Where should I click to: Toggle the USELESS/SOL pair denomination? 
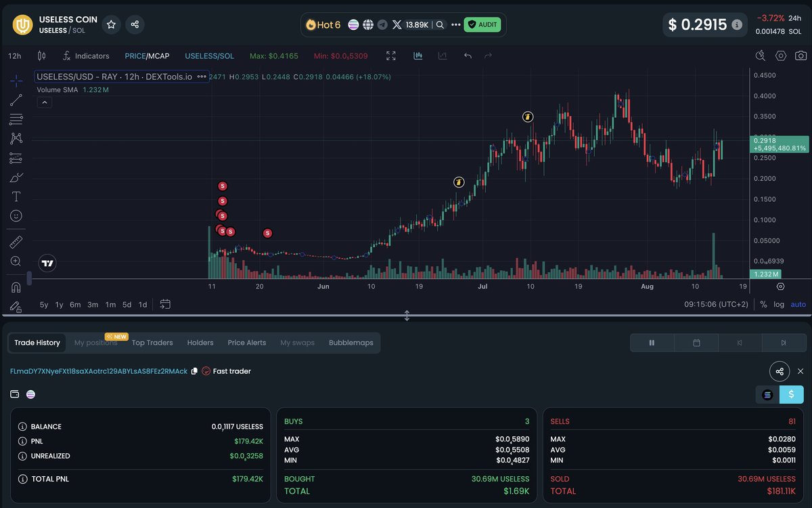[x=209, y=56]
